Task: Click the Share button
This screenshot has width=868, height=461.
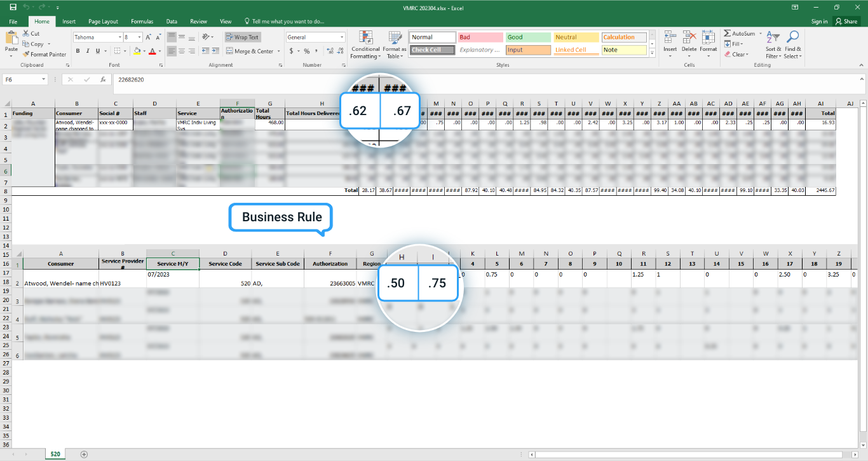Action: [x=846, y=22]
